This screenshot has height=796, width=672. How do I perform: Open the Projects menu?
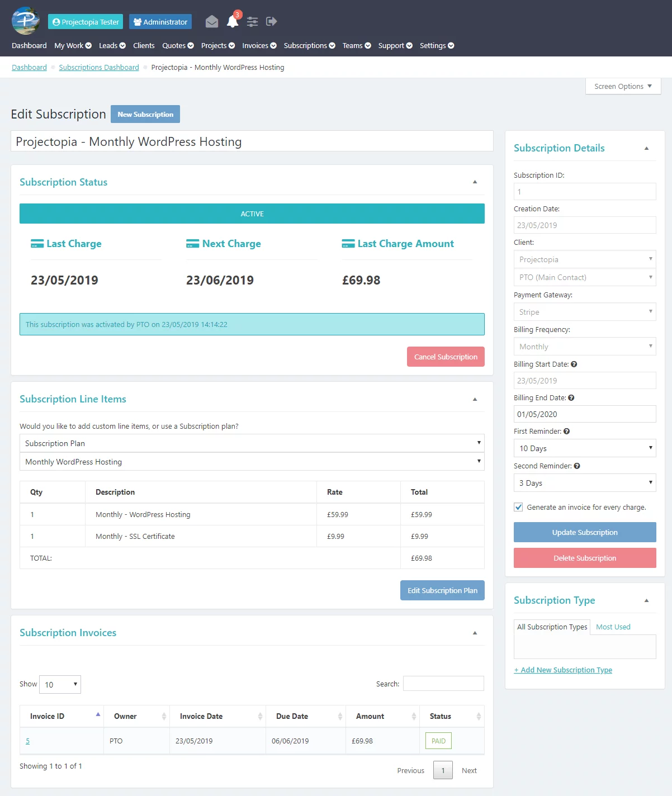click(218, 46)
